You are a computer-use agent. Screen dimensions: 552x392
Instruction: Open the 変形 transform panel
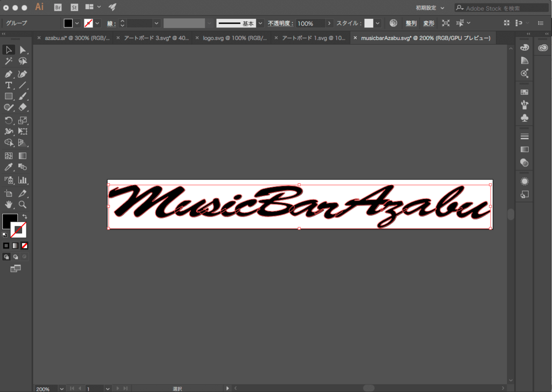(429, 23)
